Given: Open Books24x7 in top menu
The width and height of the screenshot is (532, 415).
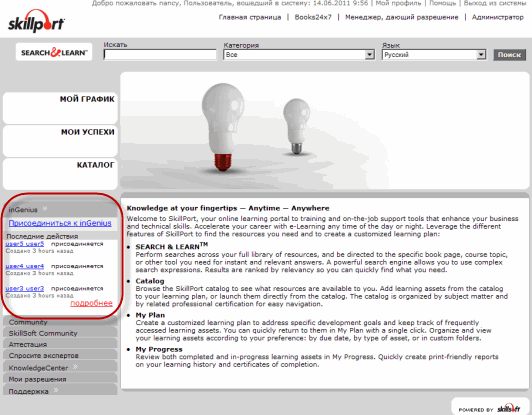Looking at the screenshot, I should pyautogui.click(x=313, y=17).
